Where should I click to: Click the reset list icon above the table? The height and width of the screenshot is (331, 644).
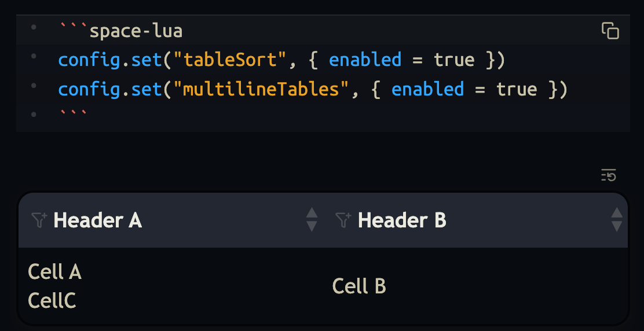(x=609, y=175)
